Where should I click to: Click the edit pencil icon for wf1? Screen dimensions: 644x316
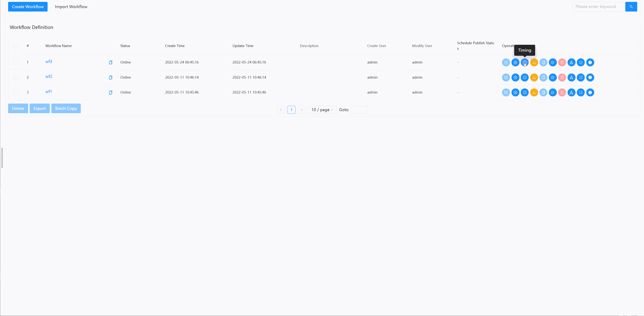click(x=506, y=92)
